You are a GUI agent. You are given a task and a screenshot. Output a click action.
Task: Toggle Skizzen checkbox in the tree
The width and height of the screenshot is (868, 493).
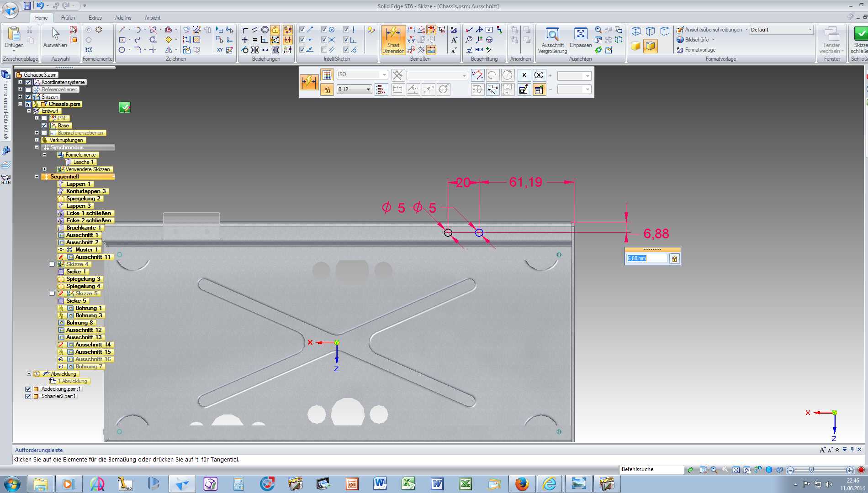28,97
